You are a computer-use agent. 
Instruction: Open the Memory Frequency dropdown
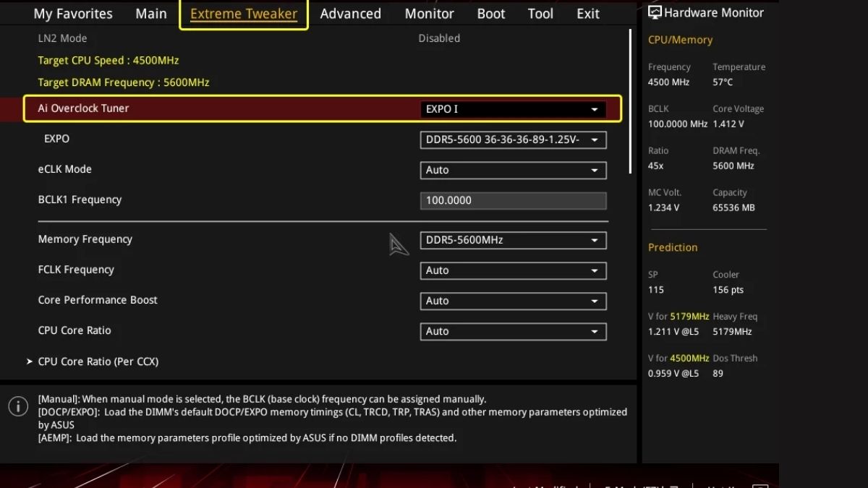pyautogui.click(x=513, y=240)
